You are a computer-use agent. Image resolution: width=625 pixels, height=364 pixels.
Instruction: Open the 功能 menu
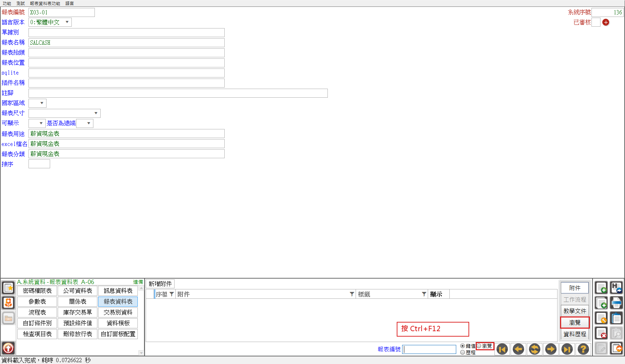(7, 3)
